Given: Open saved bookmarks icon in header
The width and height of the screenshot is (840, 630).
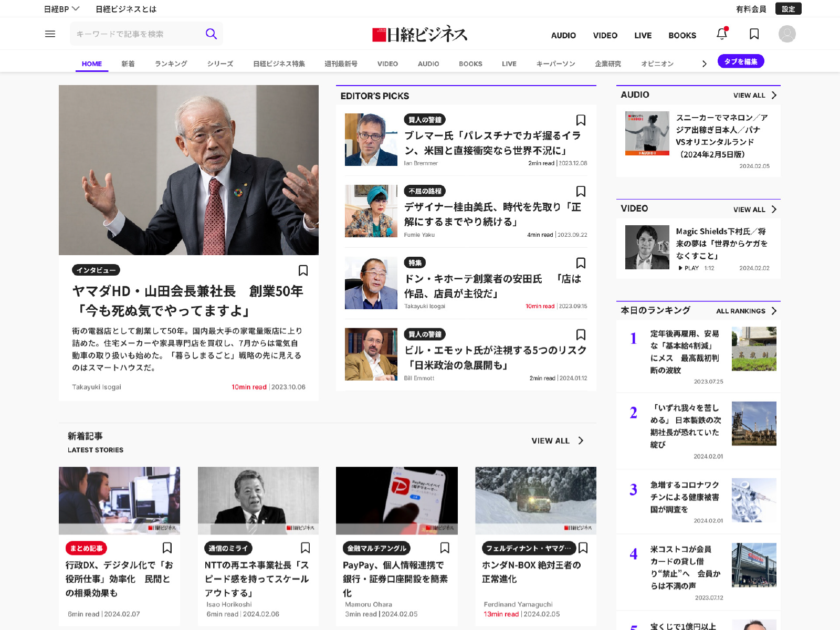Looking at the screenshot, I should [x=754, y=34].
